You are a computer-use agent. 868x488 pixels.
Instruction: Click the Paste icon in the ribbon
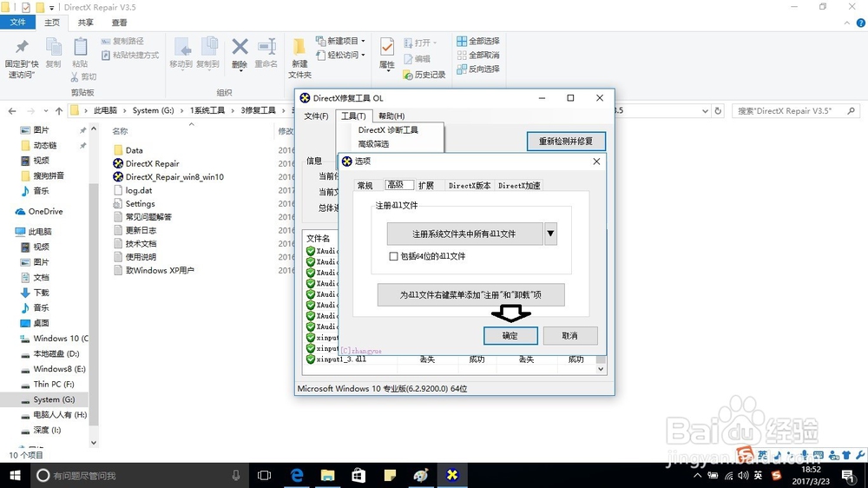point(80,48)
